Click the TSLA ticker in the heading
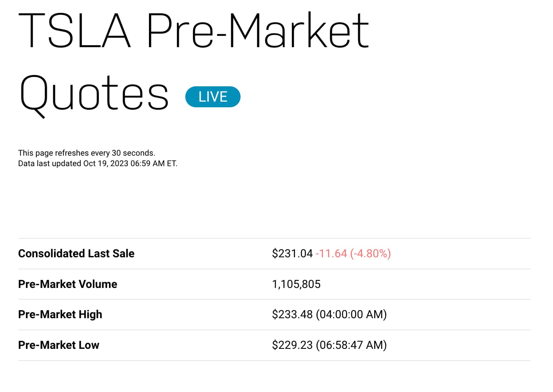The height and width of the screenshot is (392, 553). [75, 31]
